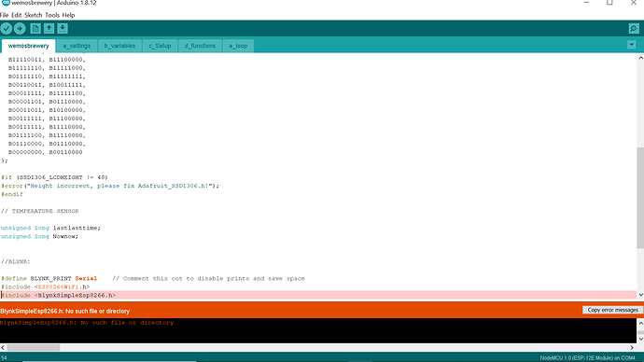Select the d_functions tab
644x362 pixels.
pos(200,46)
